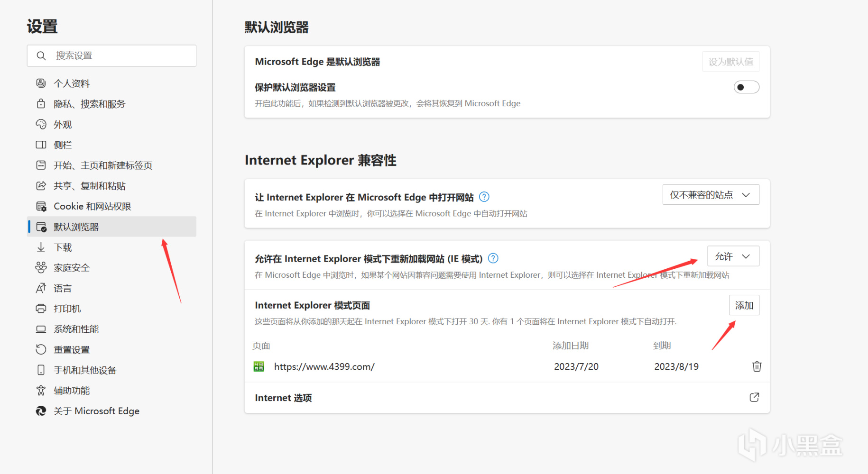Click the 添加日期 column header

click(x=571, y=346)
